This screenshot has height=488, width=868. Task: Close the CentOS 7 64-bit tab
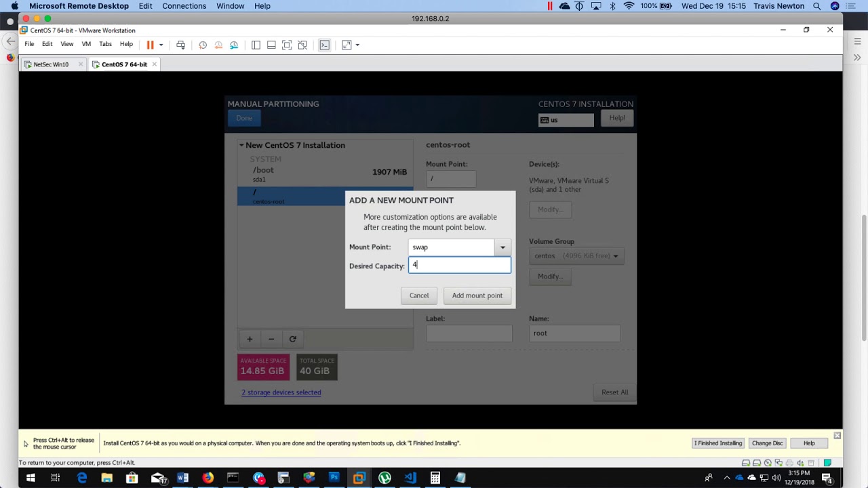click(x=155, y=64)
